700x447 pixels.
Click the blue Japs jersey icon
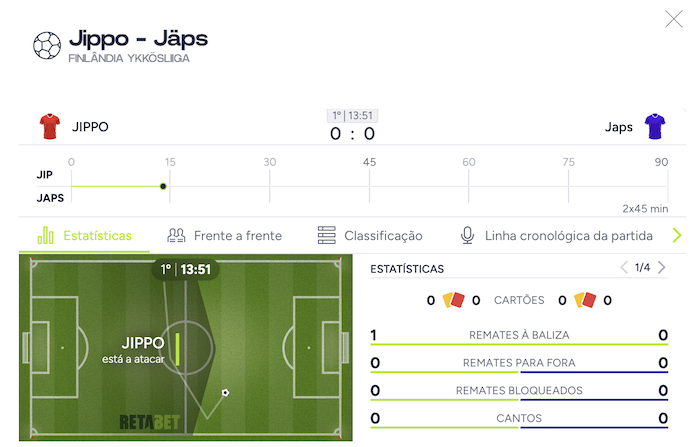point(654,127)
